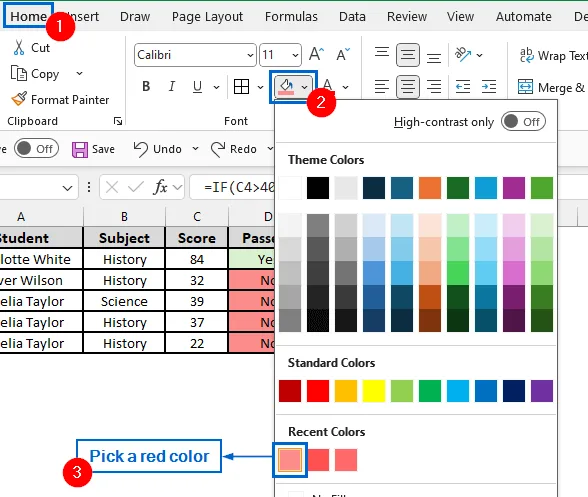Viewport: 588px width, 497px height.
Task: Apply Underline formatting
Action: [197, 87]
